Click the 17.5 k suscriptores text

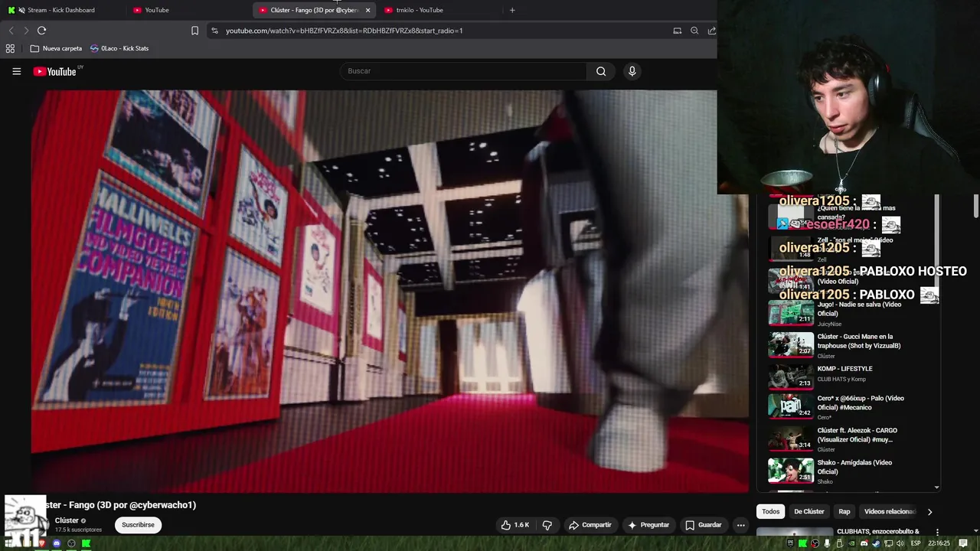[78, 530]
